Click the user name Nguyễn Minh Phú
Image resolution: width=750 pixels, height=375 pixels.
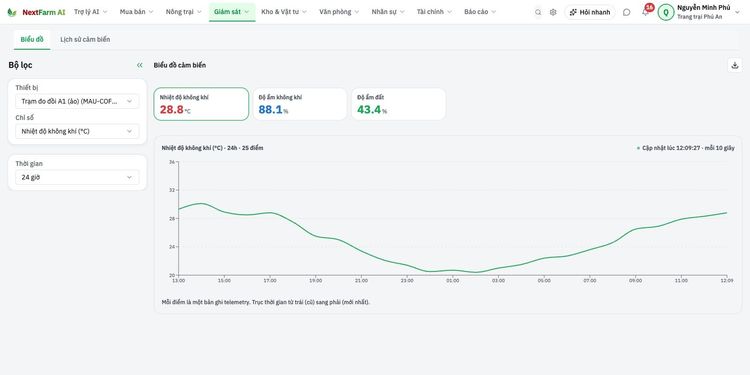(x=704, y=8)
